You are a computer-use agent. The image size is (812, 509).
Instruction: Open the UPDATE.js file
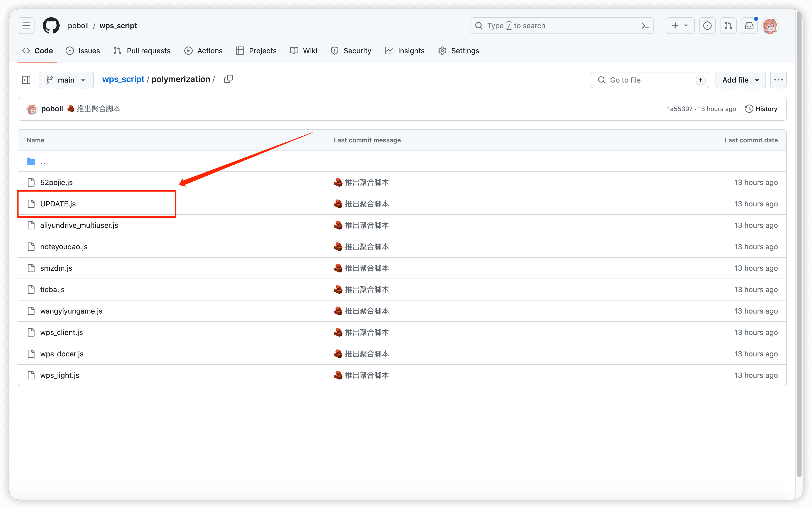(58, 204)
